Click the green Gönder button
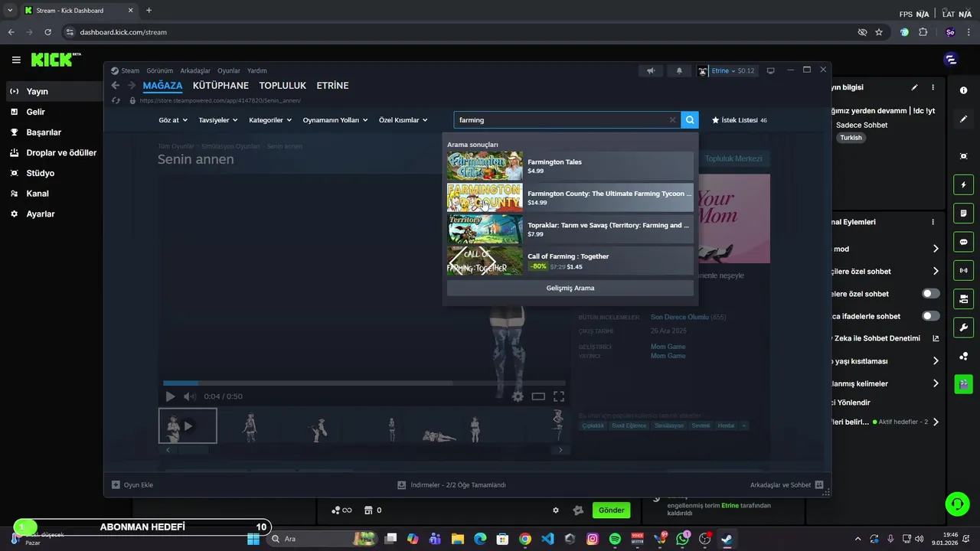 point(611,510)
